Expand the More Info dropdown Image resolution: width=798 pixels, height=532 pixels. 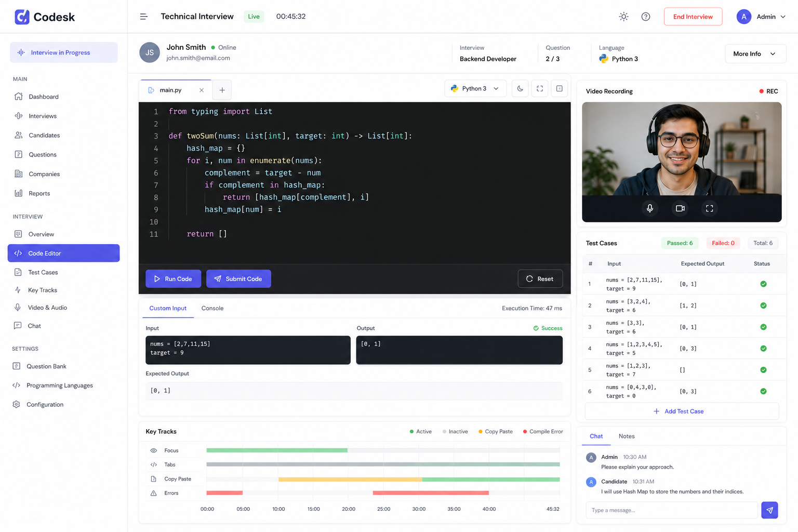click(755, 54)
